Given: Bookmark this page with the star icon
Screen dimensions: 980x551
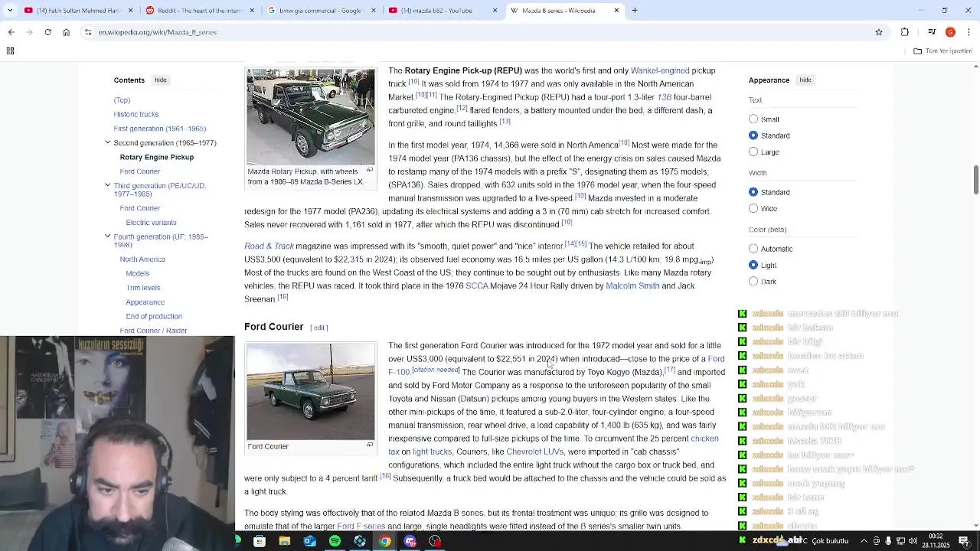Looking at the screenshot, I should point(879,32).
